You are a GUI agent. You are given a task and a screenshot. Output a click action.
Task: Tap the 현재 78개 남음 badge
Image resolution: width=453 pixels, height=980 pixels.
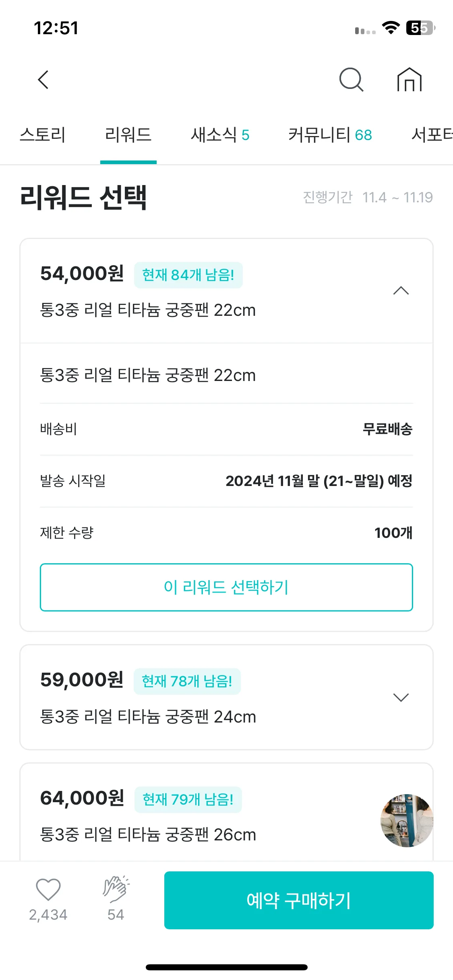pos(187,681)
